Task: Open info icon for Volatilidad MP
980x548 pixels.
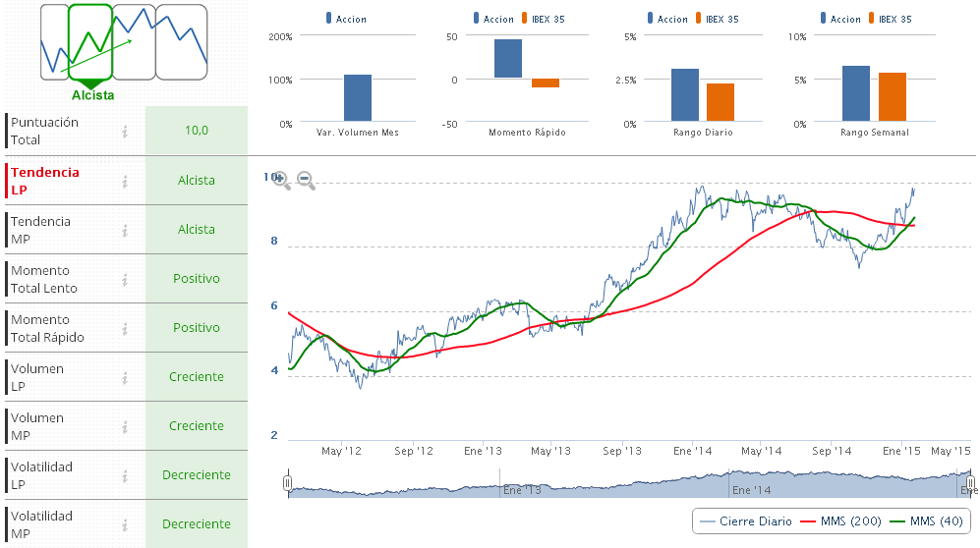Action: [x=125, y=524]
